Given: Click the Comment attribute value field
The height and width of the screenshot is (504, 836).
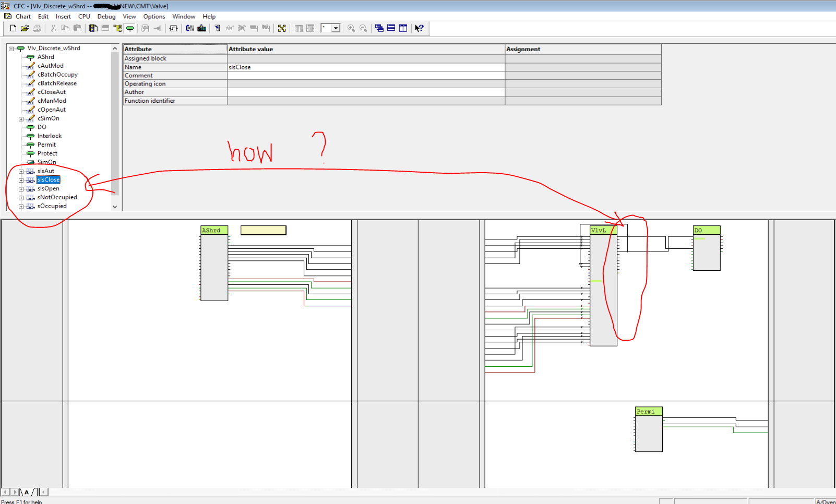Looking at the screenshot, I should (x=366, y=76).
